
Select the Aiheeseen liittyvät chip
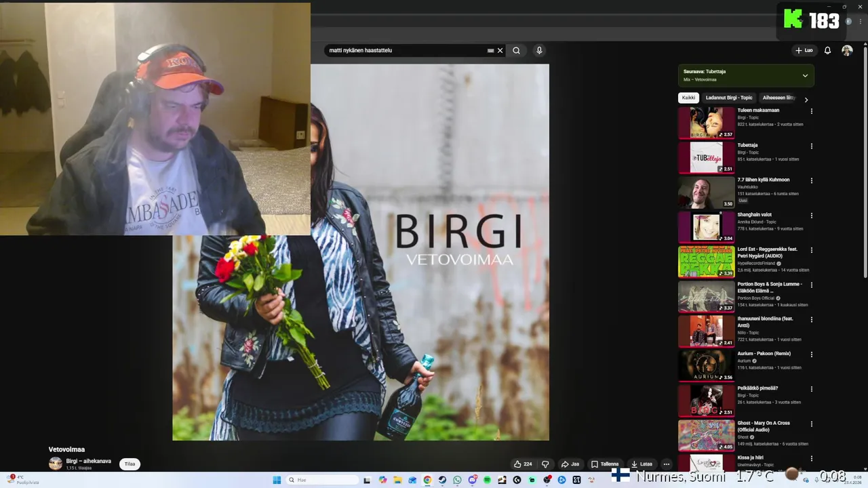click(778, 98)
